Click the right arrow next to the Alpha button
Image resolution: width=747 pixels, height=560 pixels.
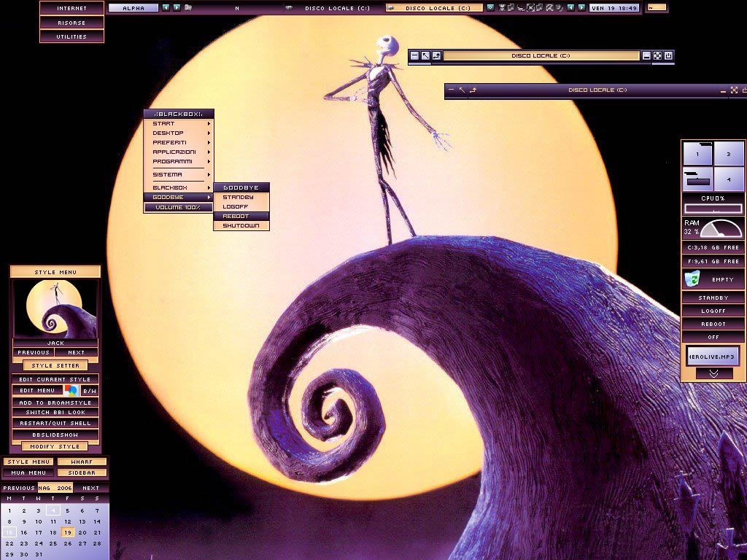[177, 7]
